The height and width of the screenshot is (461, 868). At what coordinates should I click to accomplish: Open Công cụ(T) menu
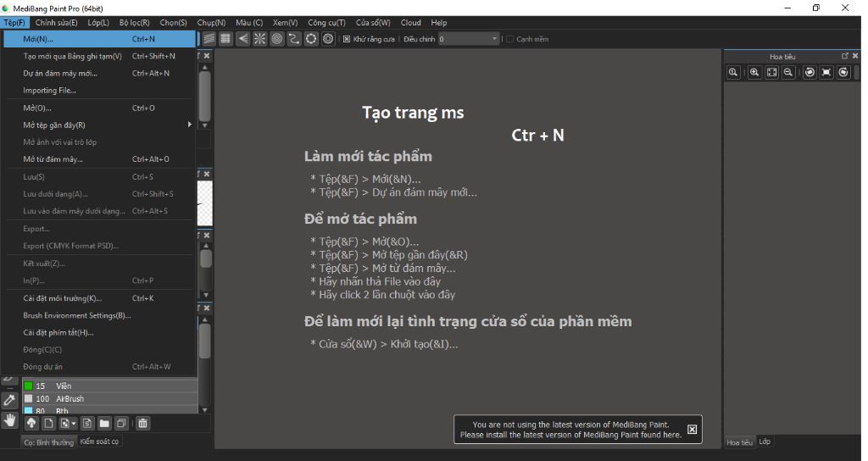[x=326, y=23]
